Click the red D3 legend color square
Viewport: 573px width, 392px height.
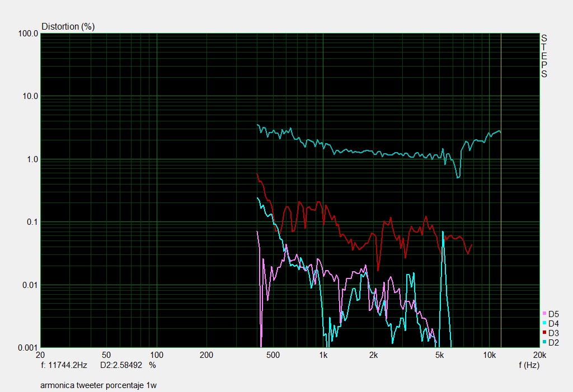click(545, 333)
